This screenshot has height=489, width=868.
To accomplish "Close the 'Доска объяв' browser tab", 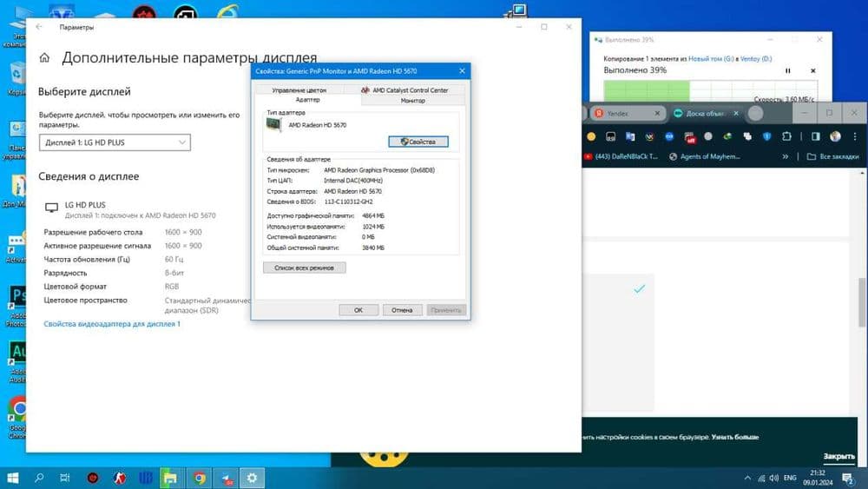I will tap(736, 113).
